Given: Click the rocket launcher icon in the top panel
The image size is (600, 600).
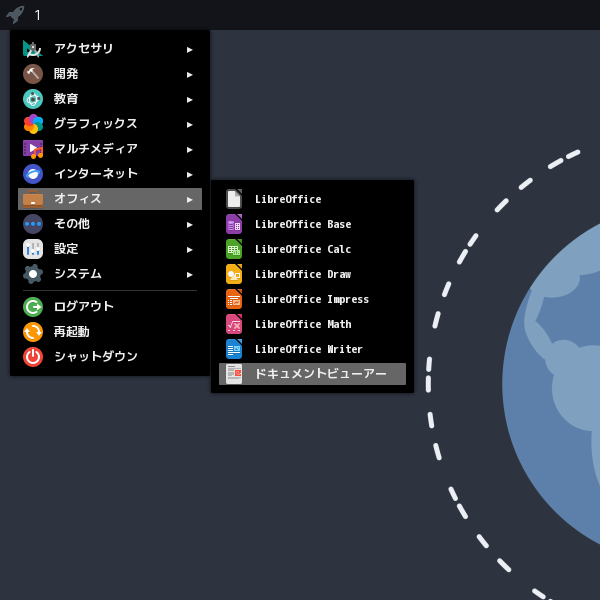Looking at the screenshot, I should pyautogui.click(x=15, y=15).
